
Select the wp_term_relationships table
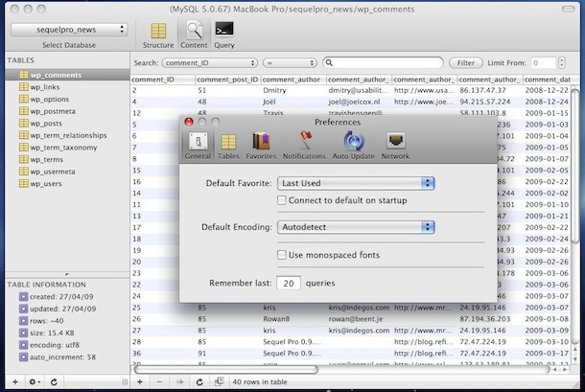67,135
